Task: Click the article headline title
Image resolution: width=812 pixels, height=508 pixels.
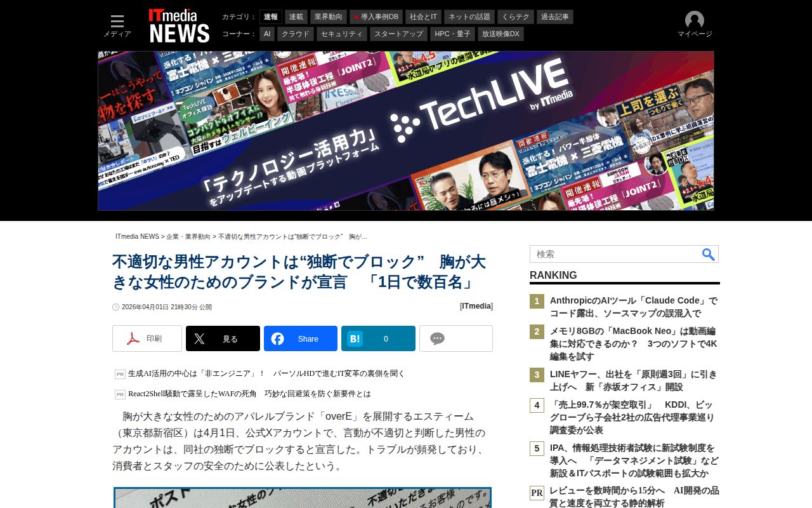Action: (299, 272)
